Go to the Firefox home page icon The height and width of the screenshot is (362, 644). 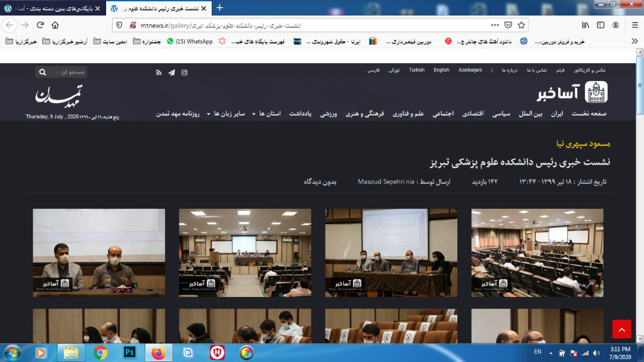55,25
